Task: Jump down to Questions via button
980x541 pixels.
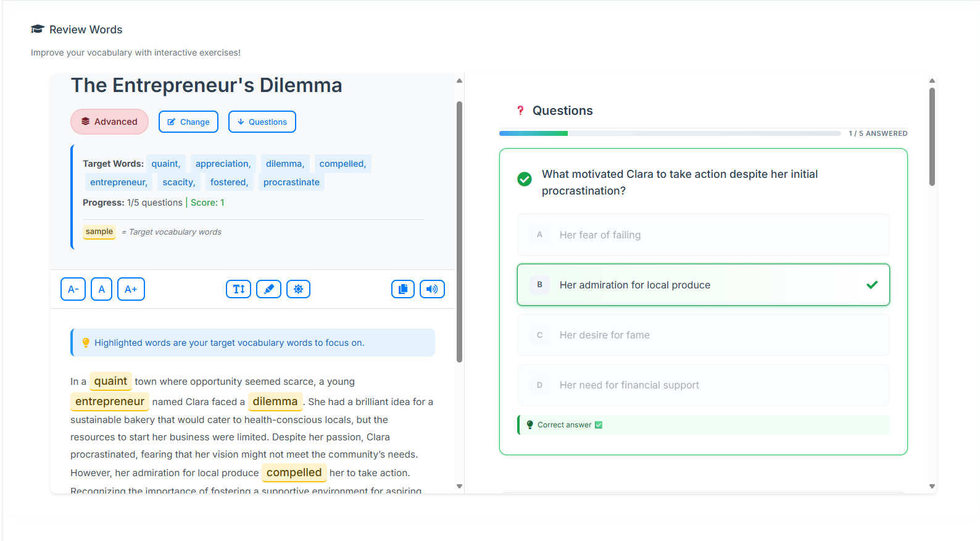Action: click(262, 122)
